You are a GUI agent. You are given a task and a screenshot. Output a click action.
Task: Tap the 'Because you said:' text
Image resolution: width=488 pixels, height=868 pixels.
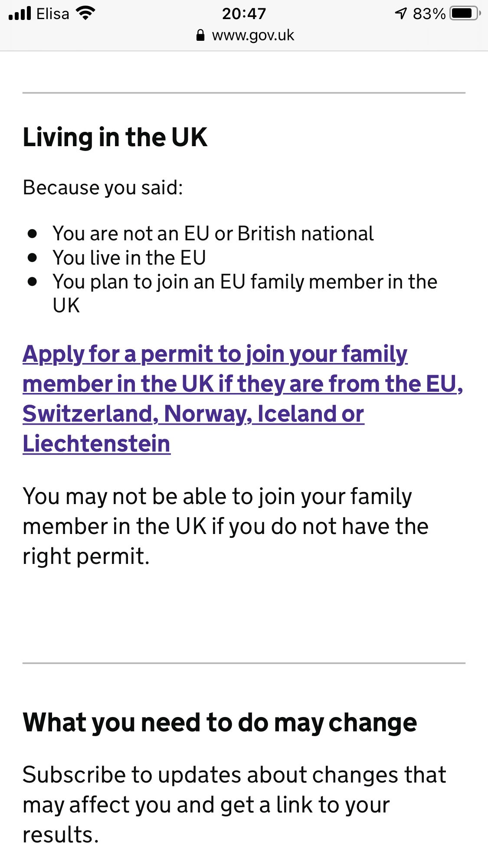(103, 188)
